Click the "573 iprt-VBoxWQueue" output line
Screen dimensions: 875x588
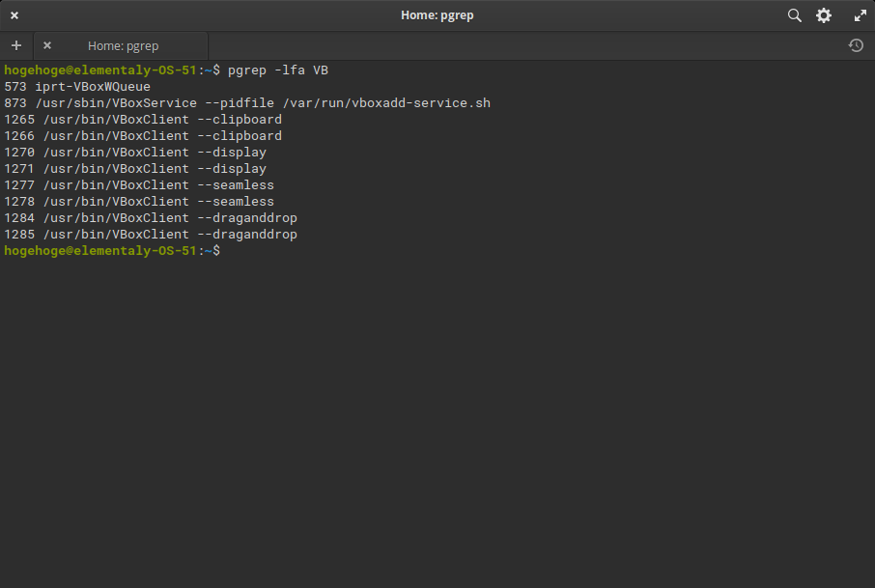(x=77, y=87)
